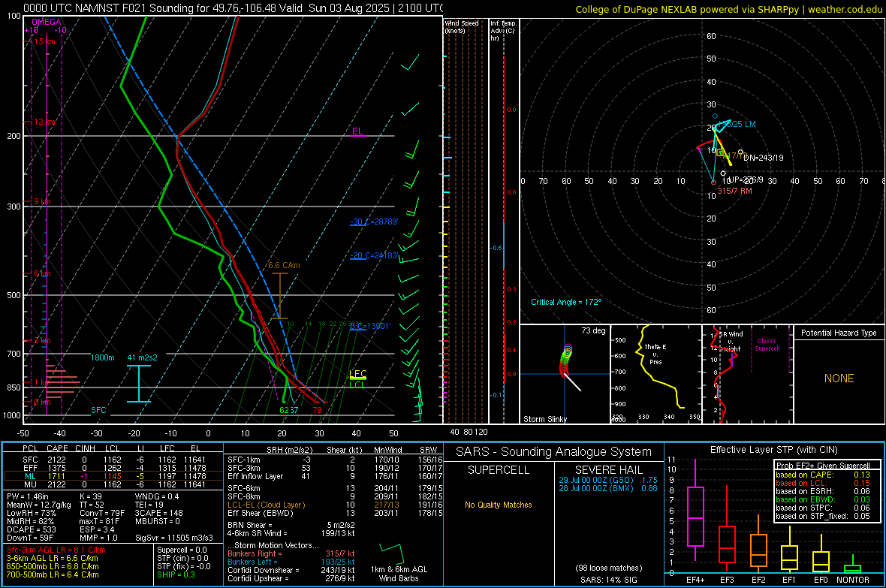Click the '1km & 6km AGL Wind Barbs' caption
The image size is (886, 588).
pyautogui.click(x=399, y=574)
